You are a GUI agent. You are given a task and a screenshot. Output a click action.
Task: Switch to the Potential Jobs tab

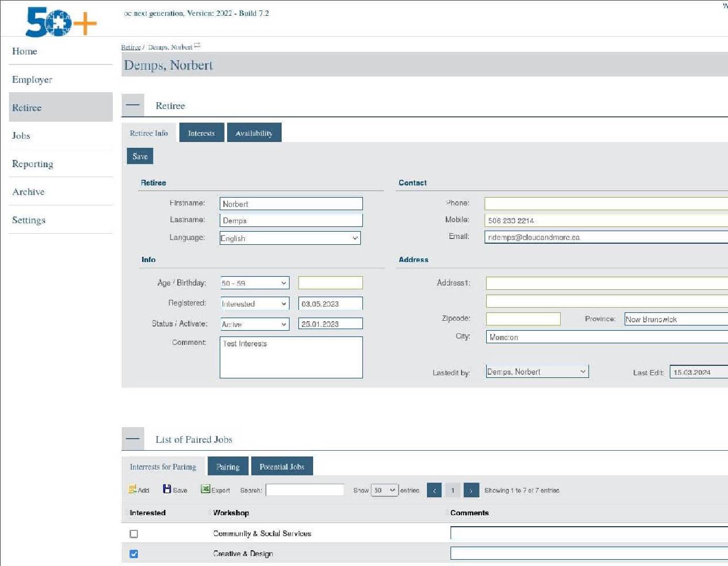pos(282,466)
